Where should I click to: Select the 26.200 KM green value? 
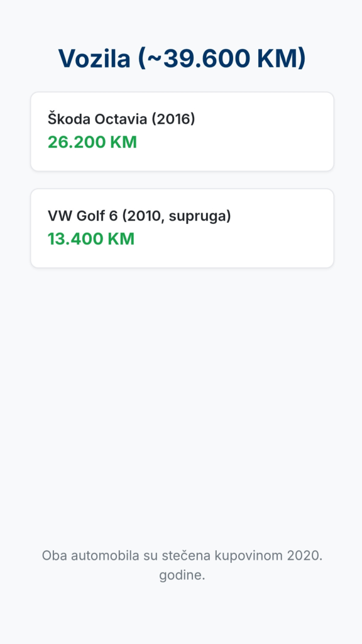coord(92,142)
